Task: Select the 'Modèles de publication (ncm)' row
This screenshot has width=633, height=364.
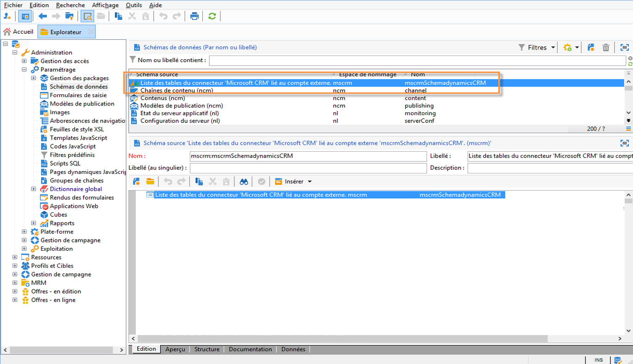Action: coord(376,105)
